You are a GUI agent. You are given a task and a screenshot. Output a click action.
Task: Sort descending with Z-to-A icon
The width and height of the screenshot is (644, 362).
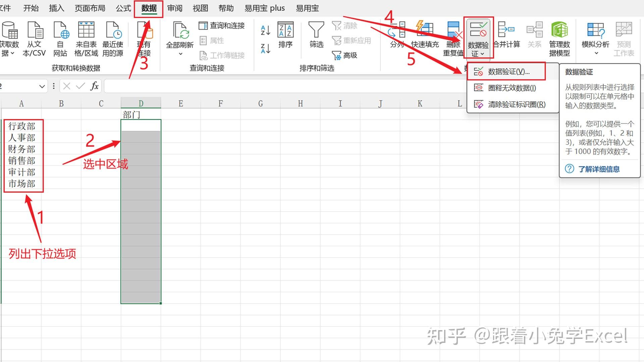click(x=266, y=49)
